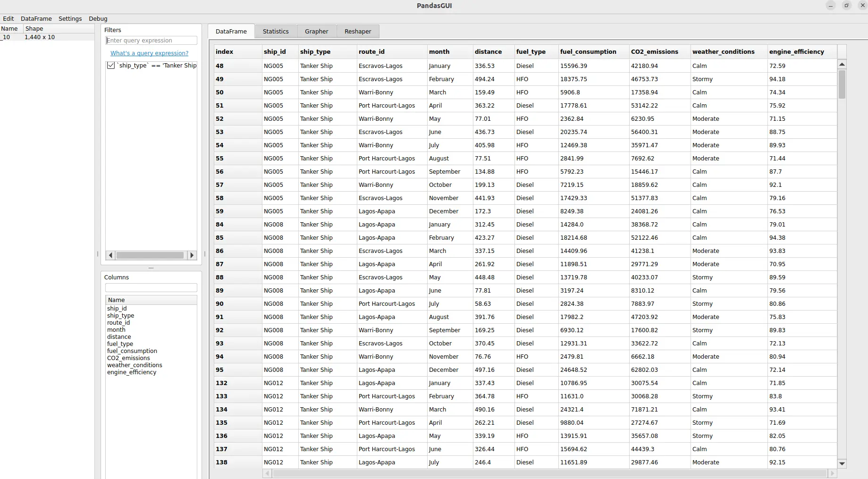Open the 'What's a query expression?' link

coord(149,53)
